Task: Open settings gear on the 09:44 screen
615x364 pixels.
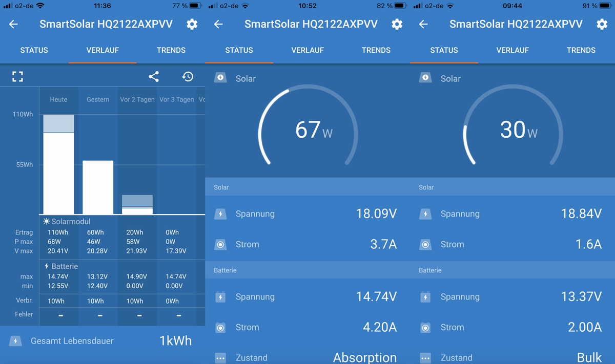Action: tap(602, 24)
